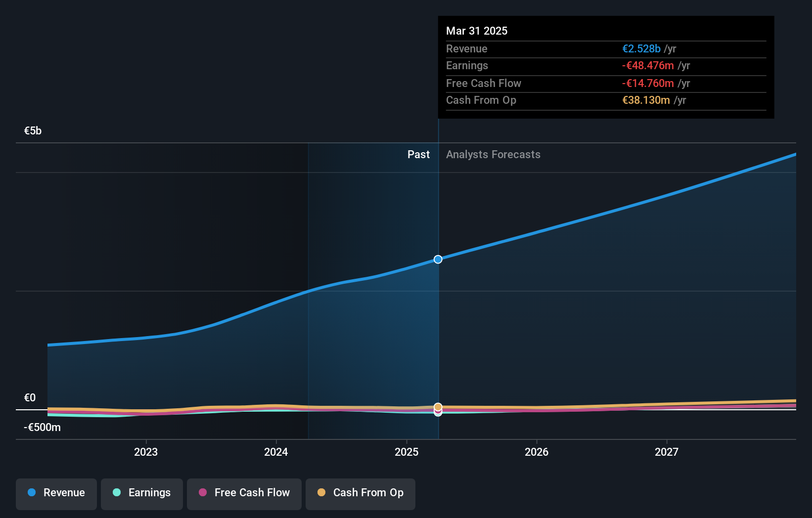Click the €2.528b revenue value in tooltip
Viewport: 812px width, 518px height.
point(641,48)
